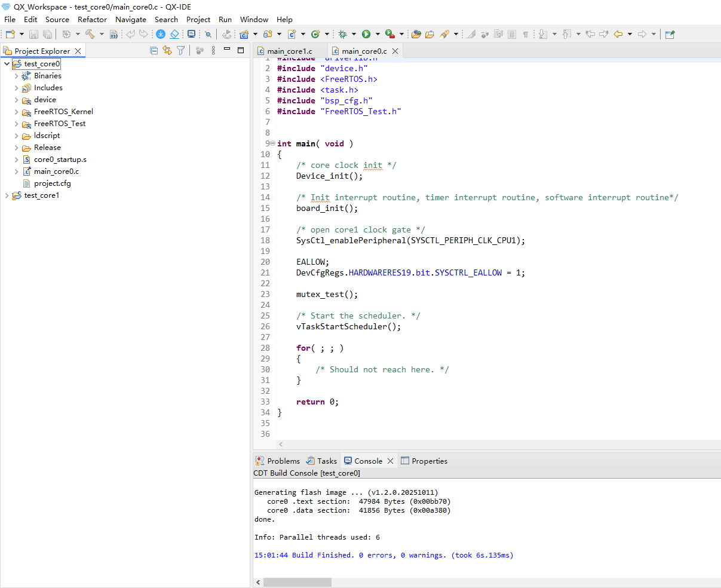Expand the FreeRTOS_Kernel folder
This screenshot has width=721, height=588.
tap(17, 112)
